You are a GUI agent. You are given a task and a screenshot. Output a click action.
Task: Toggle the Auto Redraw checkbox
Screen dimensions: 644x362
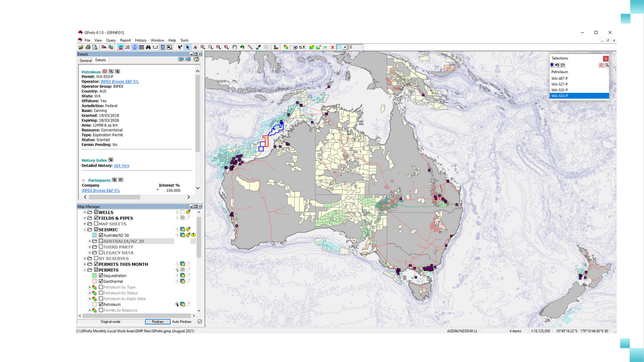click(x=200, y=321)
